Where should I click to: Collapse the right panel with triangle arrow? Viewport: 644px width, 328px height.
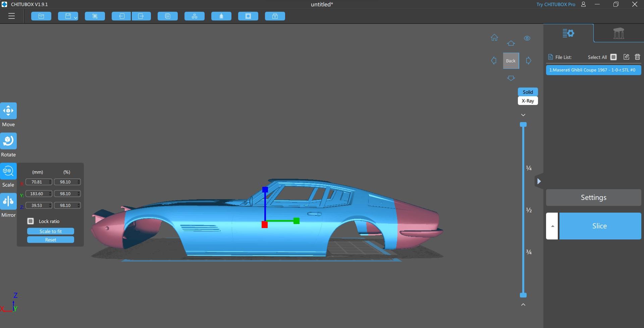pos(539,181)
